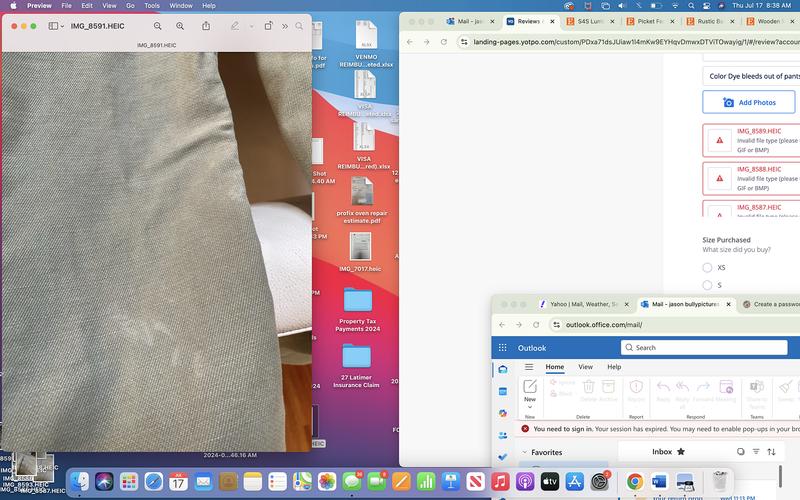Open Google Chrome from the Dock
This screenshot has height=500, width=800.
pos(635,481)
